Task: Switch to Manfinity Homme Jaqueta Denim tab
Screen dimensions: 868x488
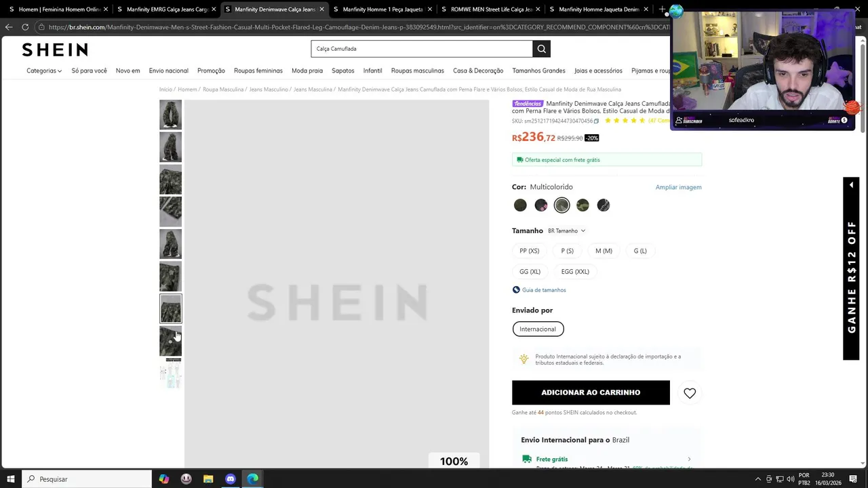Action: (599, 9)
